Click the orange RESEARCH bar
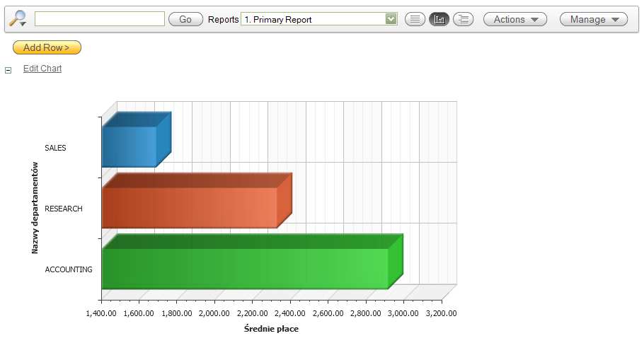The image size is (644, 338). click(x=197, y=200)
